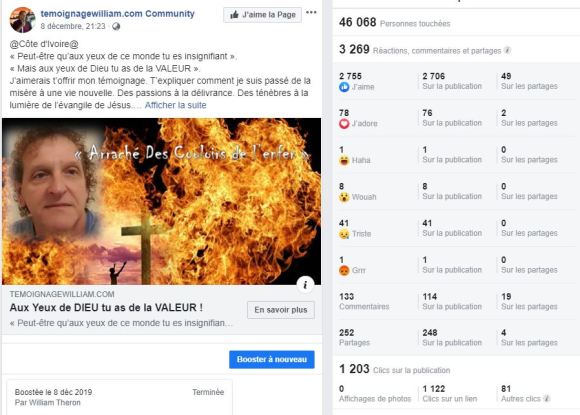Click the Wouah surprised emoji icon
The height and width of the screenshot is (415, 580).
click(x=344, y=197)
